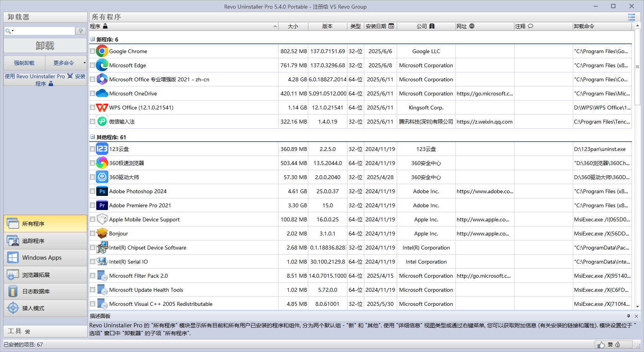Screen dimensions: 644x352
Task: Sort by the 网址 column header
Action: click(x=485, y=26)
